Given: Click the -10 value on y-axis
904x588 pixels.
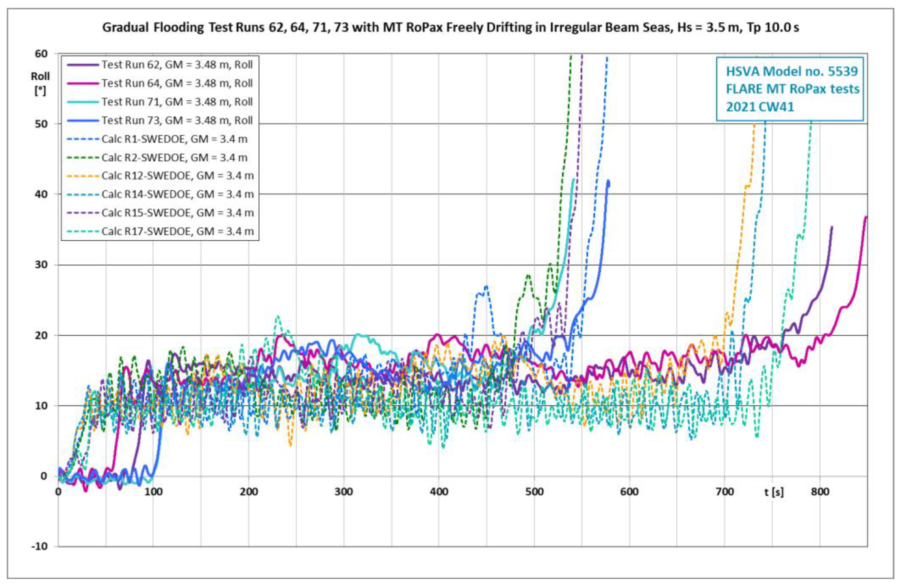Looking at the screenshot, I should point(40,546).
